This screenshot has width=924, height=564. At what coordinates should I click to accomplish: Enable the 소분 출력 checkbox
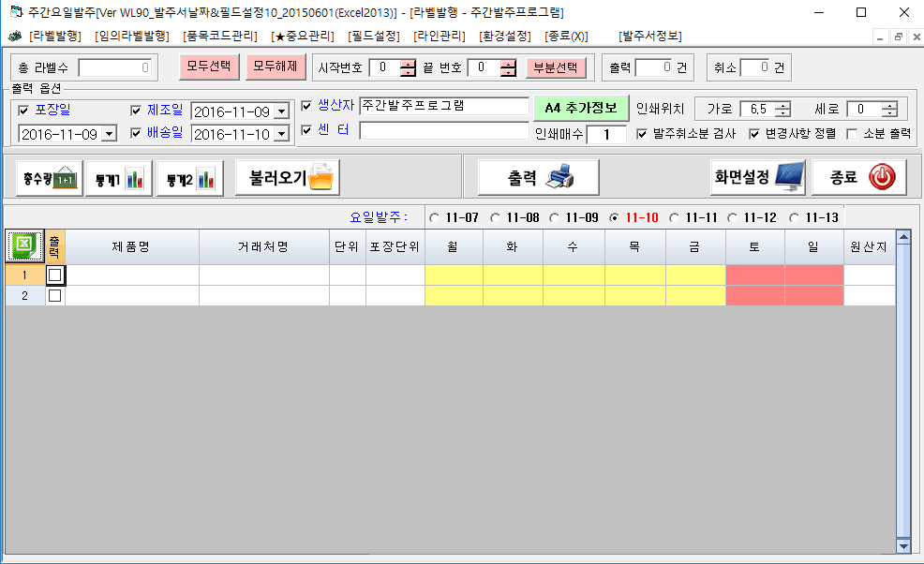(x=852, y=134)
